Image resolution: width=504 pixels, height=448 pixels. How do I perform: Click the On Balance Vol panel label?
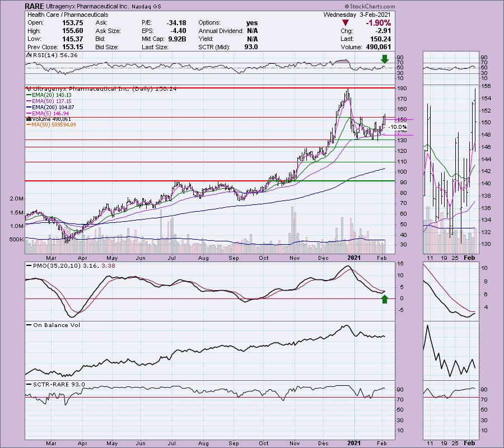53,325
